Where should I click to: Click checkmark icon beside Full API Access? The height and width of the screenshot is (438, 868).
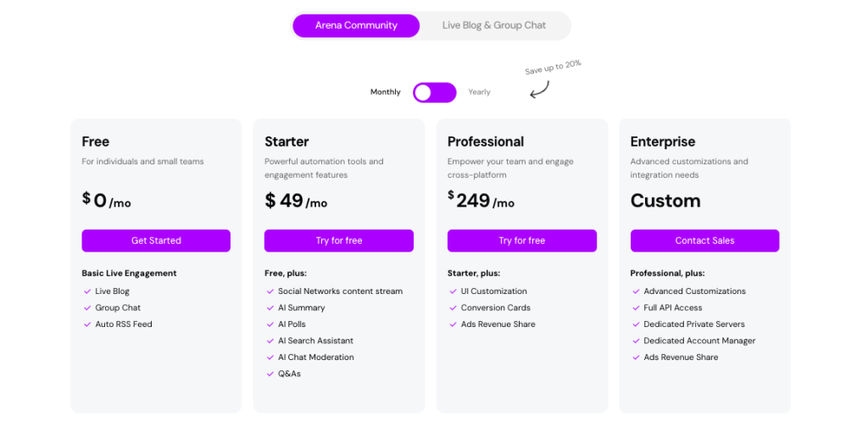[x=636, y=308]
